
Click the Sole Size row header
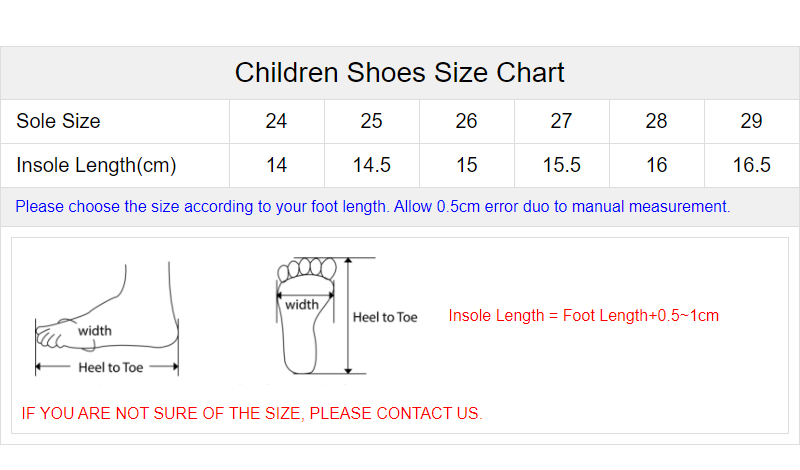pyautogui.click(x=58, y=121)
